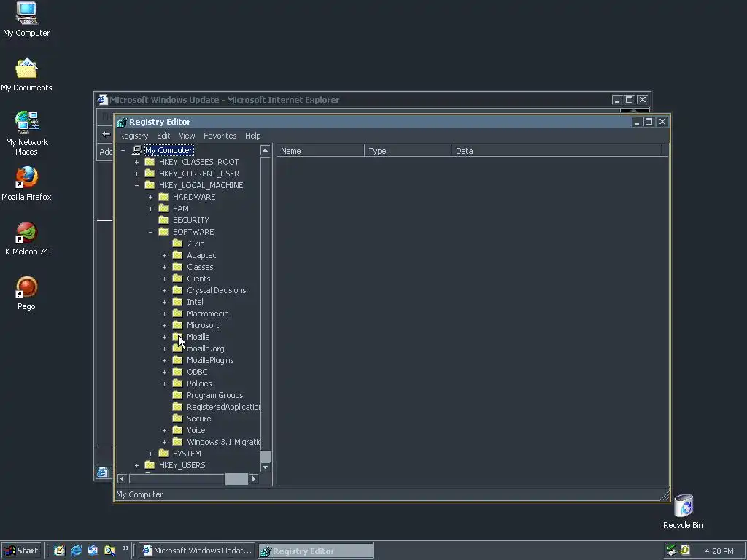Select the Macromedia key
The image size is (747, 560).
pyautogui.click(x=208, y=314)
